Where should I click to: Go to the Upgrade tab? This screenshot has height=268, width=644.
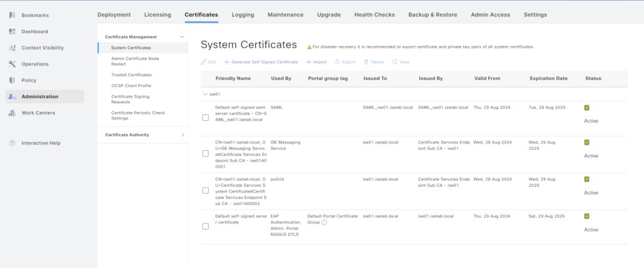click(x=329, y=15)
